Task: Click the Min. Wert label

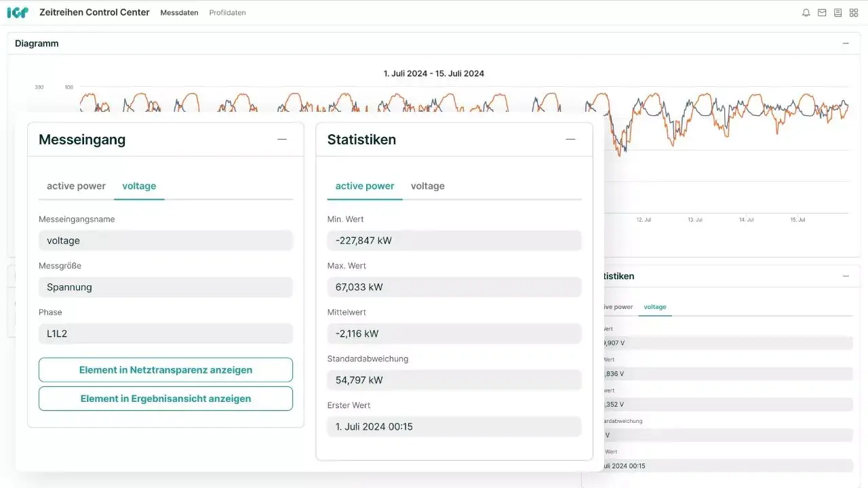Action: (346, 220)
